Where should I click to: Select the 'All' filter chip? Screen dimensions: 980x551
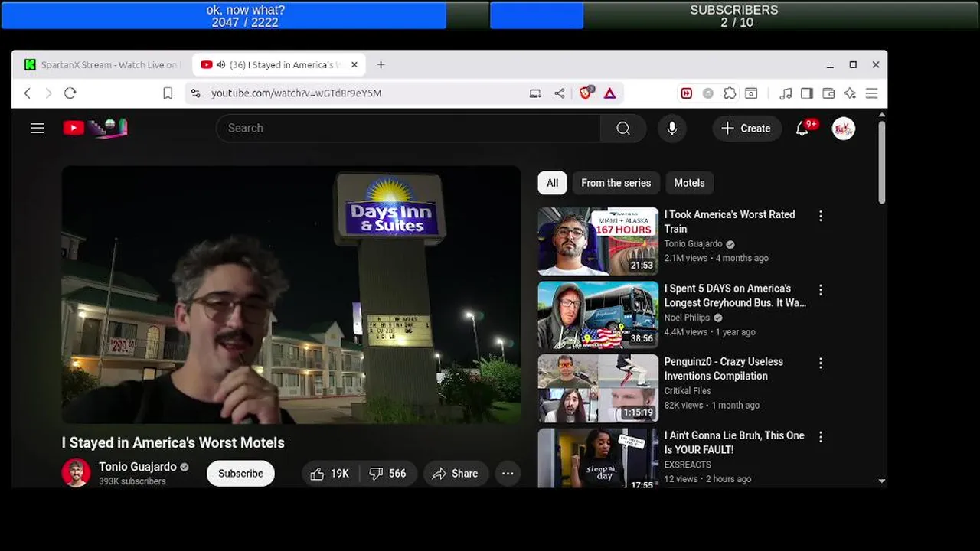tap(552, 183)
